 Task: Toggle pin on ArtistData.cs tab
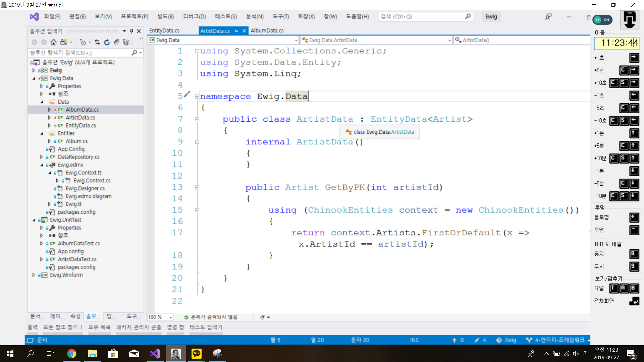point(236,31)
